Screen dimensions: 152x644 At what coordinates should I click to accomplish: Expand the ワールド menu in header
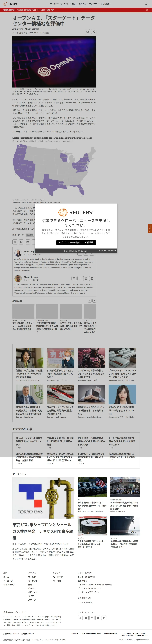pyautogui.click(x=54, y=4)
